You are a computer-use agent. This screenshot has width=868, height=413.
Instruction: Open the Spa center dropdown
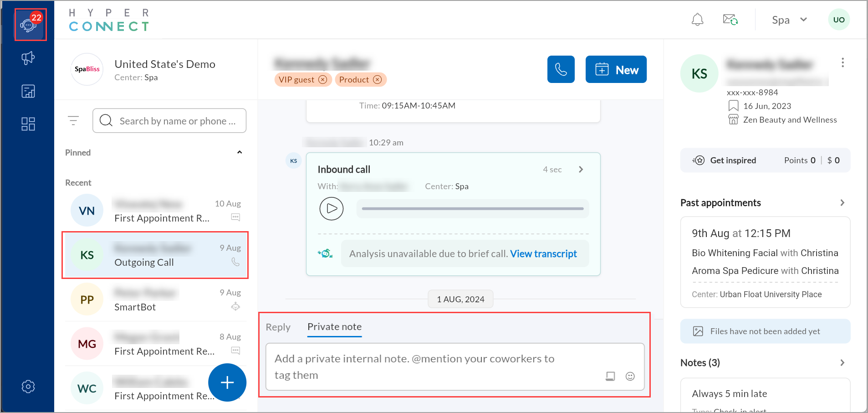(790, 20)
